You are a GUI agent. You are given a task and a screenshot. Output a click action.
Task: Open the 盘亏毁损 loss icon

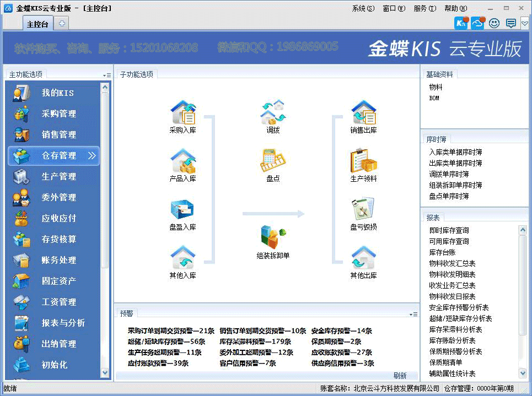tap(363, 209)
